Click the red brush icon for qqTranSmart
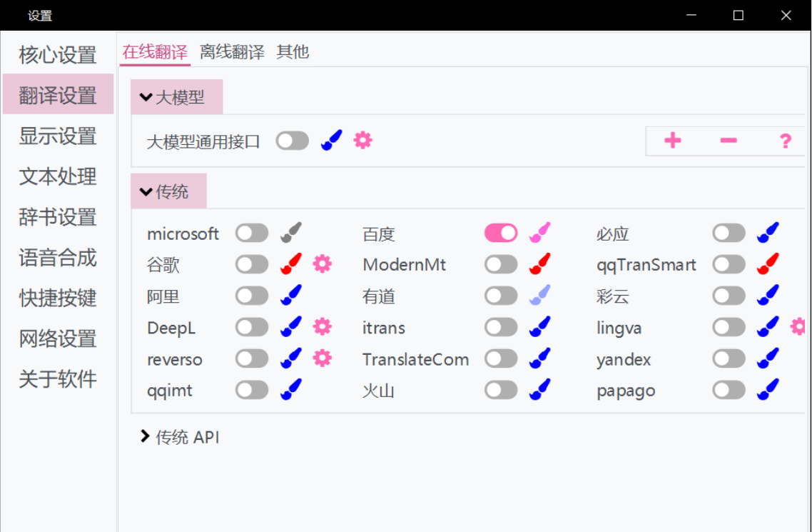Viewport: 812px width, 532px height. [x=768, y=264]
